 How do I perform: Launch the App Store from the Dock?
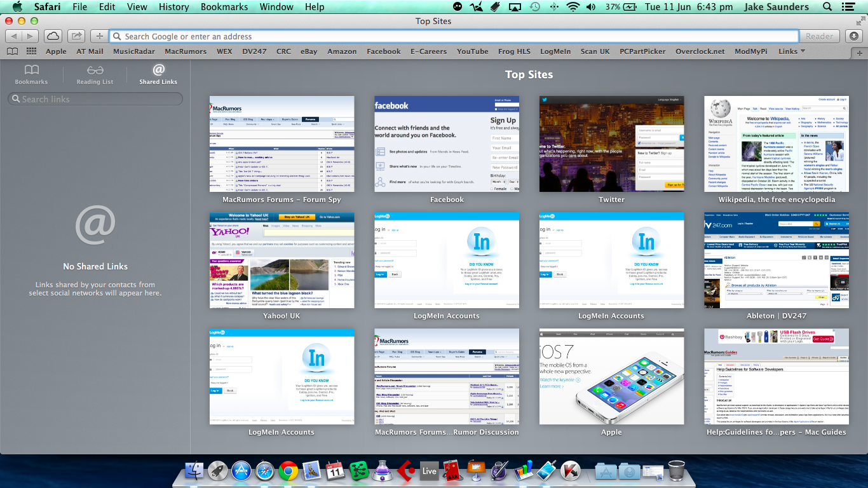pyautogui.click(x=241, y=471)
